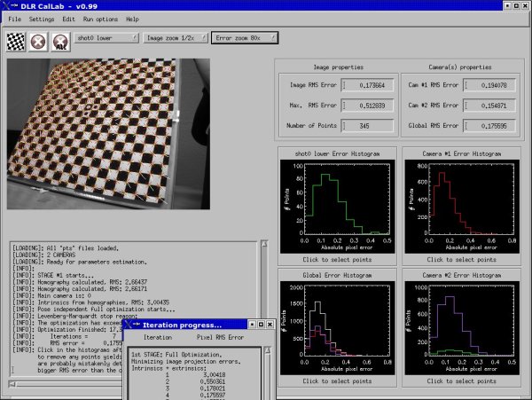
Task: Click the Cam #1 RMS Error value field
Action: pos(490,86)
